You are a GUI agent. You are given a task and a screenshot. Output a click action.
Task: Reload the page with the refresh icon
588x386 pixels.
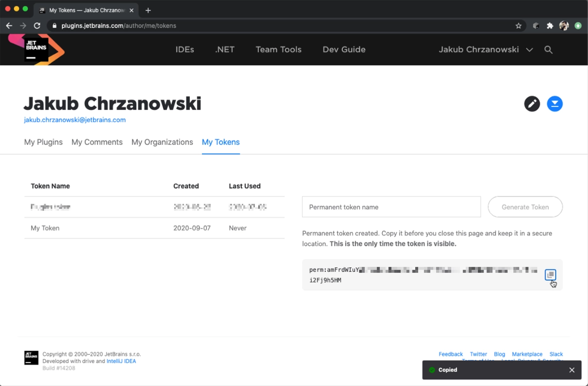tap(37, 26)
